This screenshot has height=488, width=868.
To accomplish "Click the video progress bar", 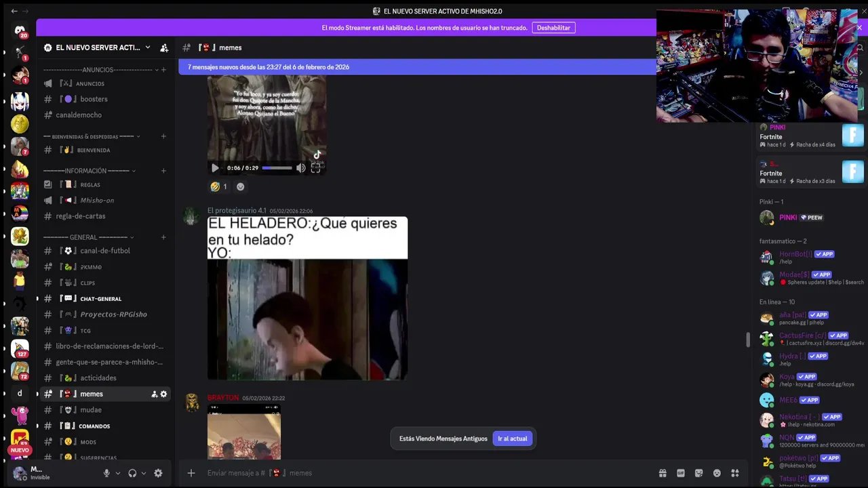I will (x=277, y=168).
